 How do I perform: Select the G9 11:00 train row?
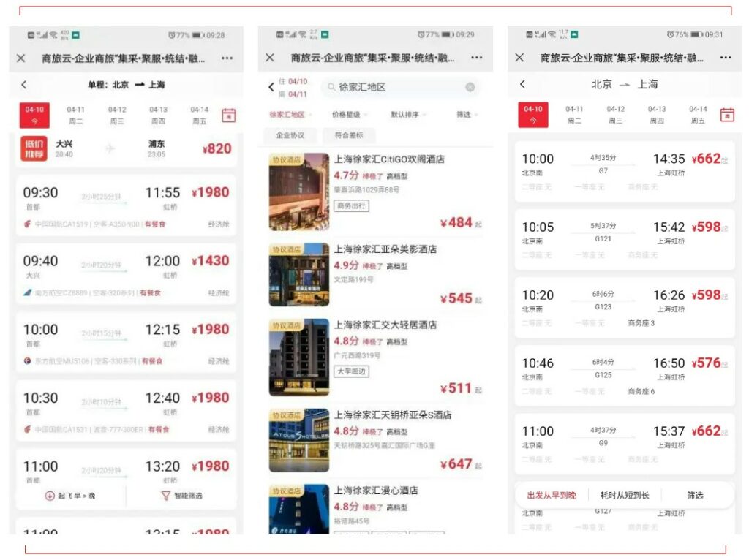pos(625,444)
